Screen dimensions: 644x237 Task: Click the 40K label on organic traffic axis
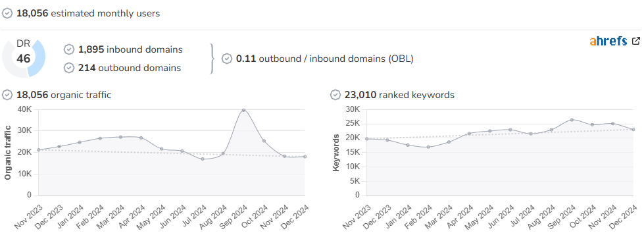pyautogui.click(x=24, y=109)
